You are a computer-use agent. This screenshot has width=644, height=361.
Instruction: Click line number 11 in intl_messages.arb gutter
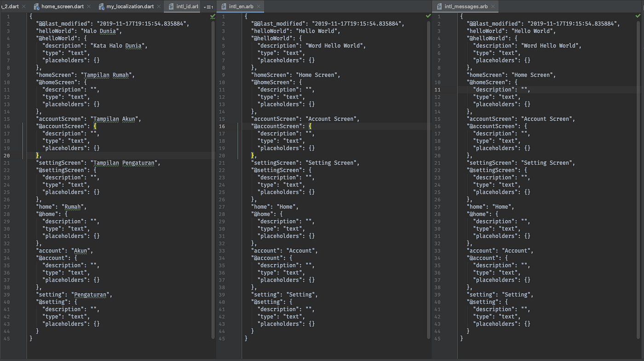click(437, 90)
